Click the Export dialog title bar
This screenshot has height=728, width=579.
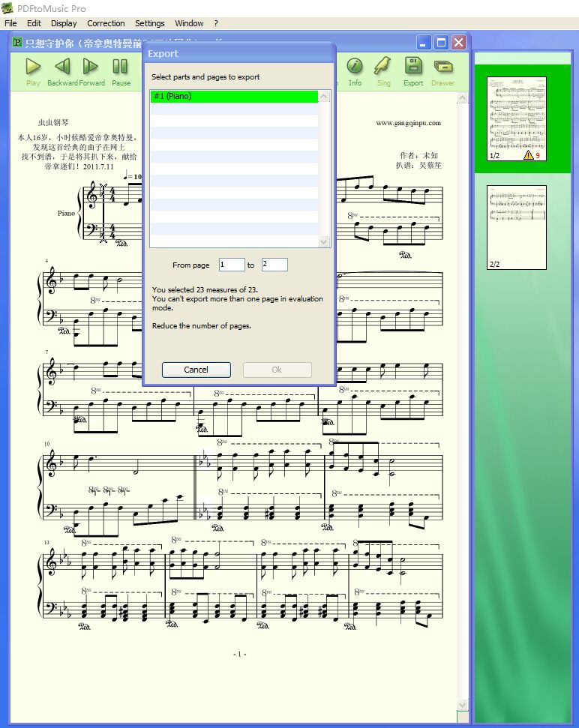point(239,53)
